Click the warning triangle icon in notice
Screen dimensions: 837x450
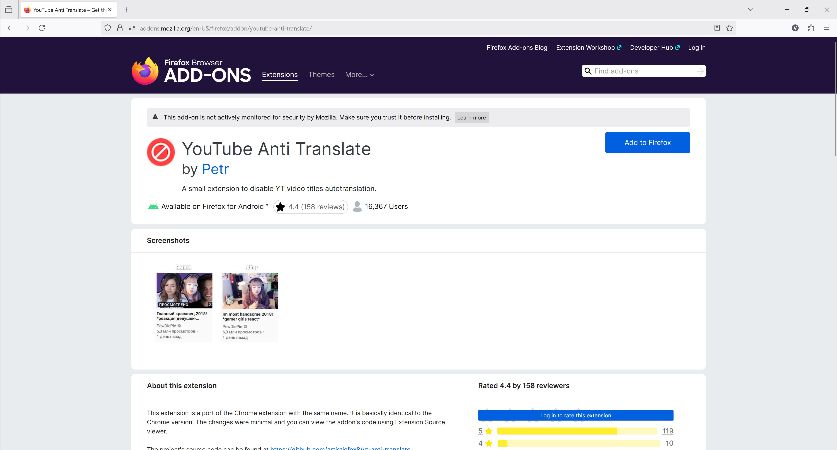pyautogui.click(x=155, y=117)
